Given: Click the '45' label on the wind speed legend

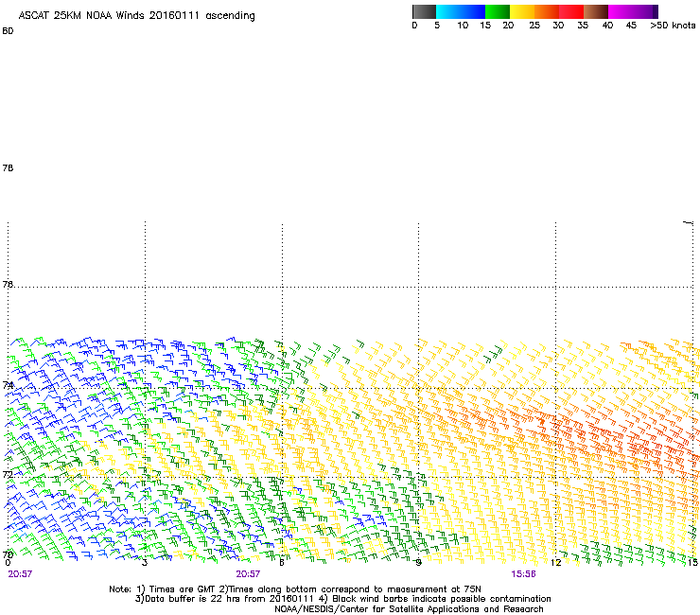Looking at the screenshot, I should [631, 26].
